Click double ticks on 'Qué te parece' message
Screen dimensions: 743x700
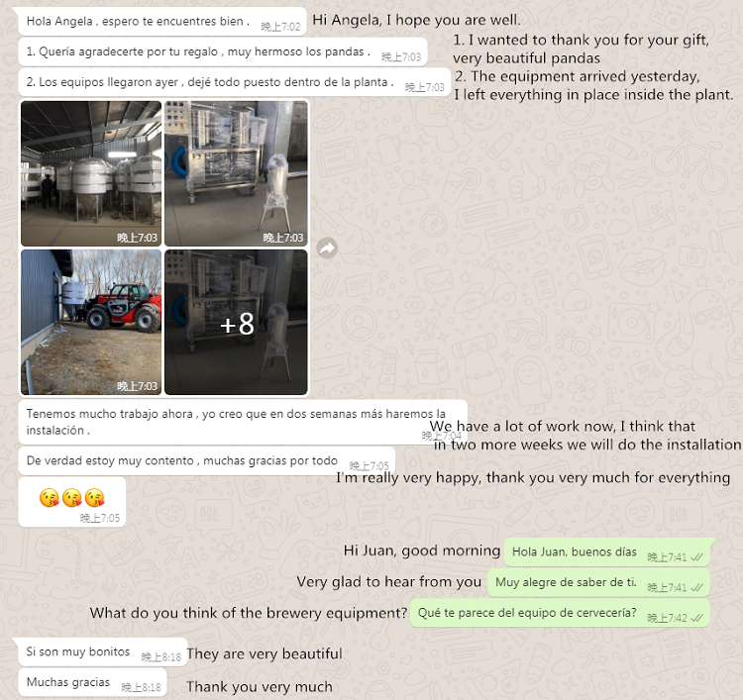696,618
